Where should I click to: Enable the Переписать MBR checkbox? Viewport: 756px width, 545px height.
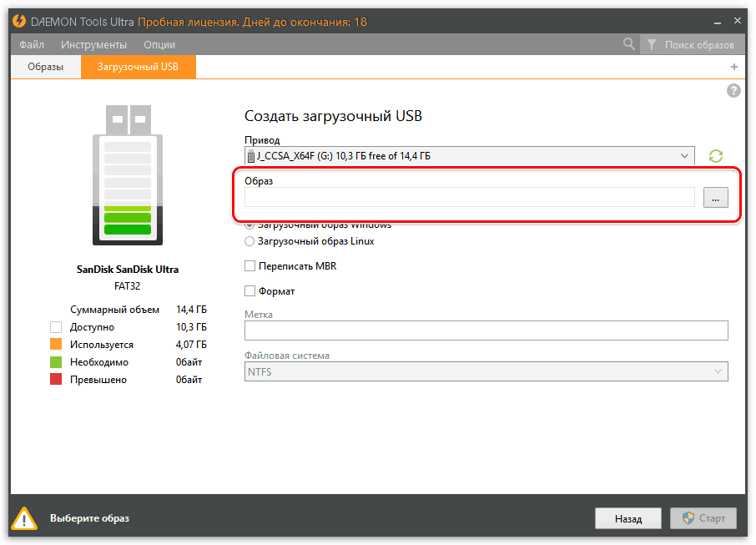(x=249, y=266)
